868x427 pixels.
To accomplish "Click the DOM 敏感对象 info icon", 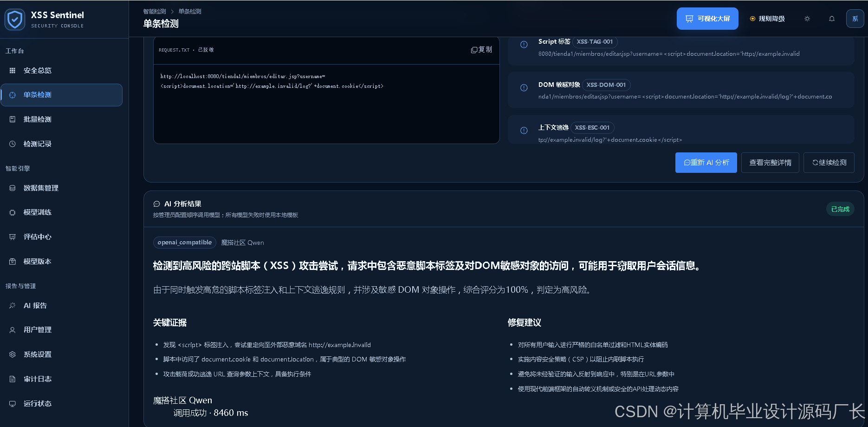I will click(524, 88).
